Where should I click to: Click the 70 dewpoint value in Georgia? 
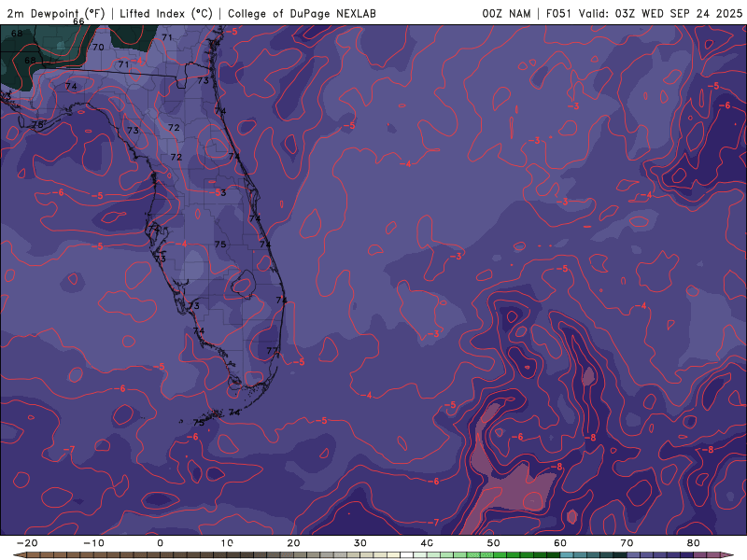[98, 48]
